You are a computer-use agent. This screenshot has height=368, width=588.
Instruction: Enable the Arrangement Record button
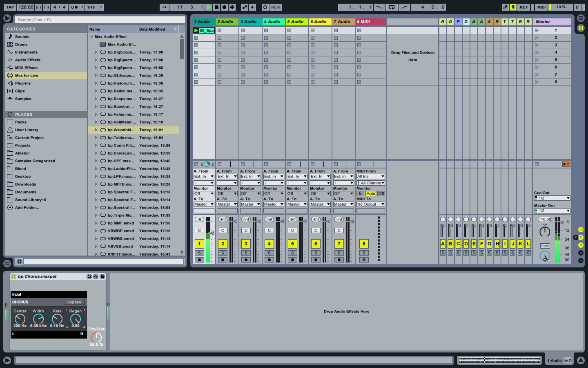[x=224, y=7]
